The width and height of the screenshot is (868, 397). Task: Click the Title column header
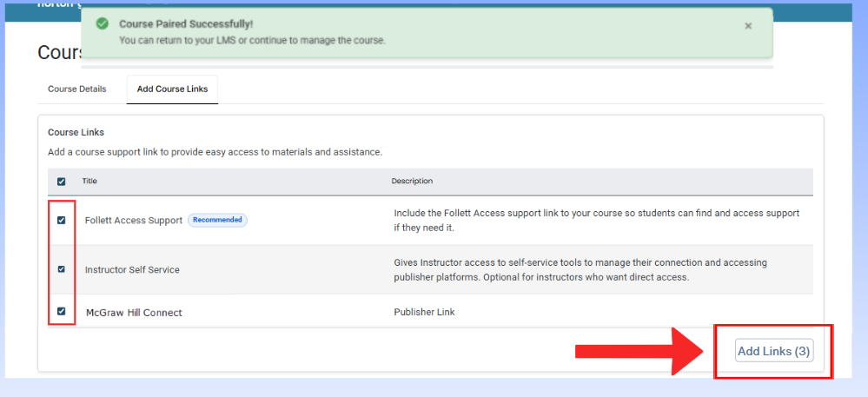(89, 181)
